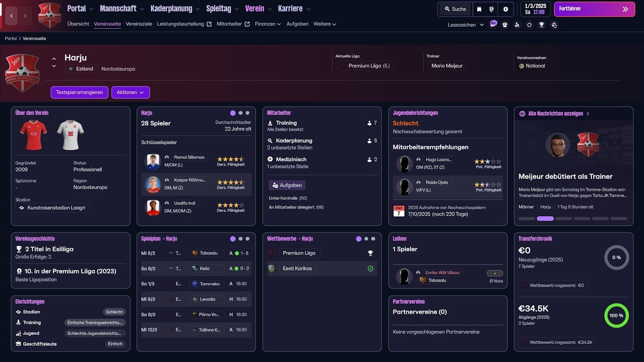Click the Harju club crest in top bar

click(49, 15)
